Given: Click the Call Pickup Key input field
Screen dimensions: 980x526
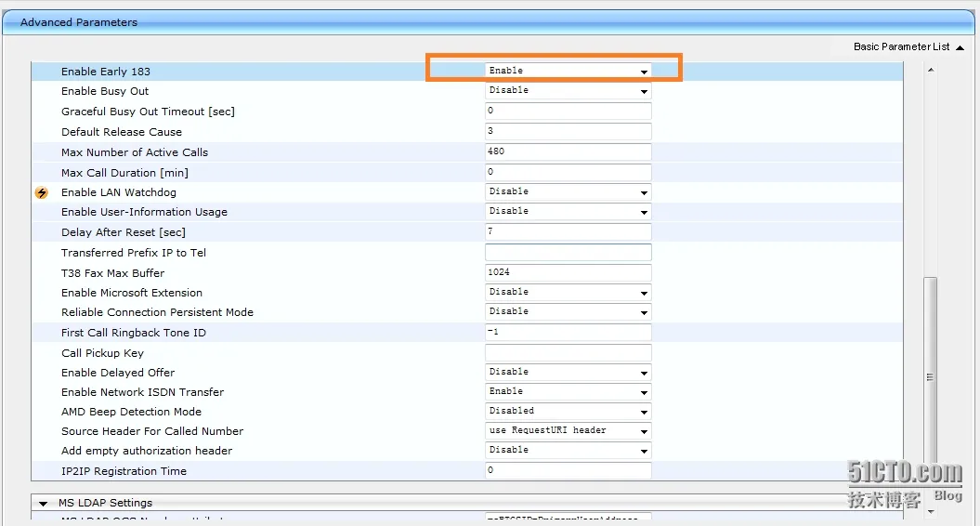Looking at the screenshot, I should coord(568,353).
